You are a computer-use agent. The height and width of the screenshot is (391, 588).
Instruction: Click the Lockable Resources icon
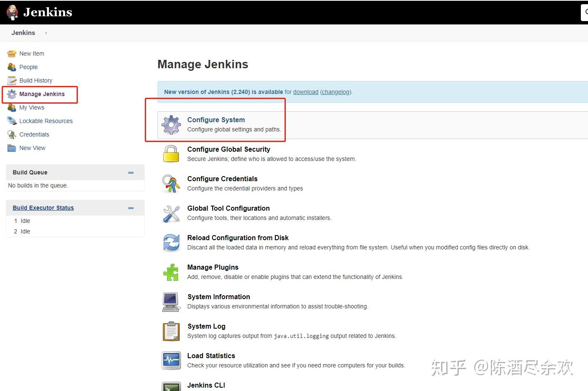pyautogui.click(x=12, y=121)
